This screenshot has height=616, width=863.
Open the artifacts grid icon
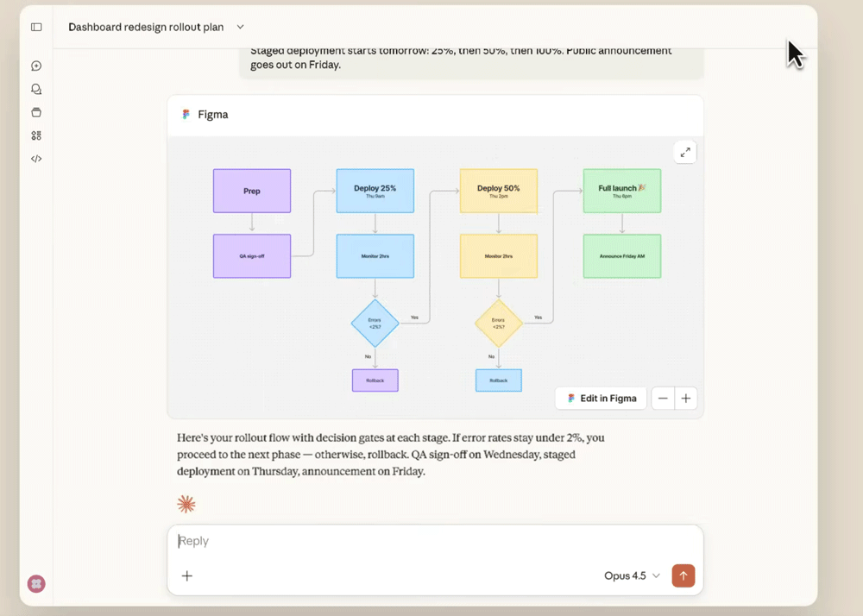36,135
